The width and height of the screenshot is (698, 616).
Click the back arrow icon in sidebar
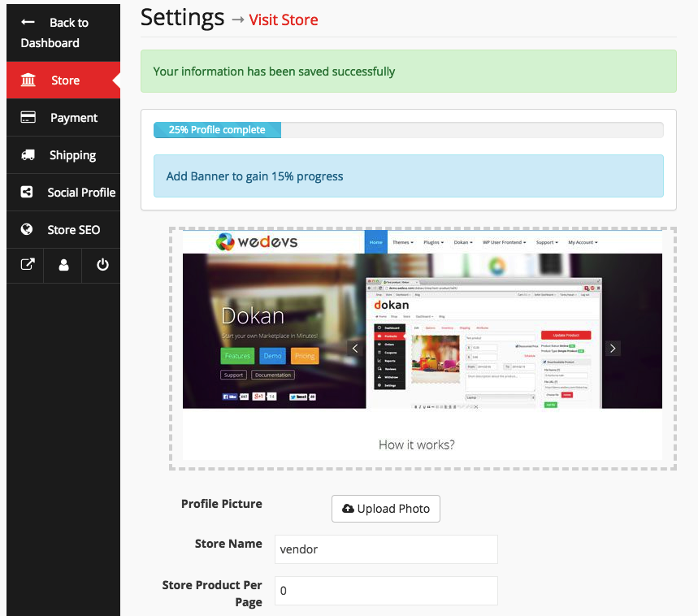pos(28,22)
